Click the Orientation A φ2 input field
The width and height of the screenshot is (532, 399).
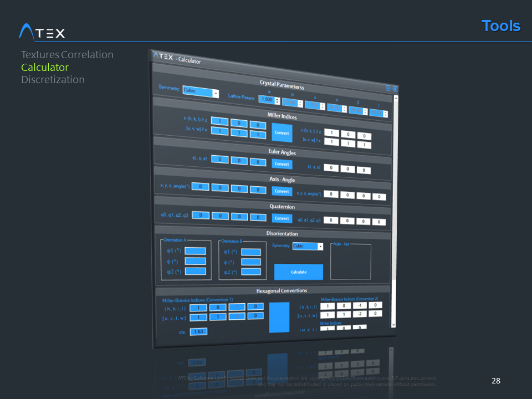[196, 271]
